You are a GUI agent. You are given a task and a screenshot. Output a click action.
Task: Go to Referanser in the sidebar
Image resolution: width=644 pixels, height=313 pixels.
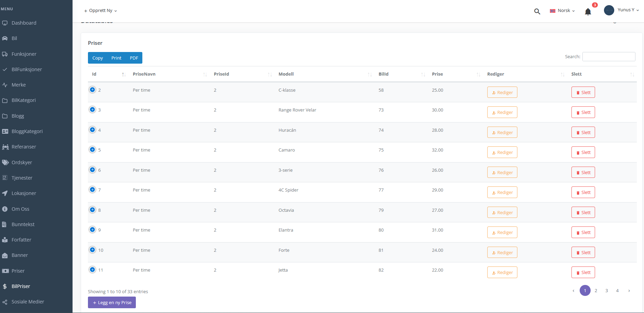(x=24, y=147)
